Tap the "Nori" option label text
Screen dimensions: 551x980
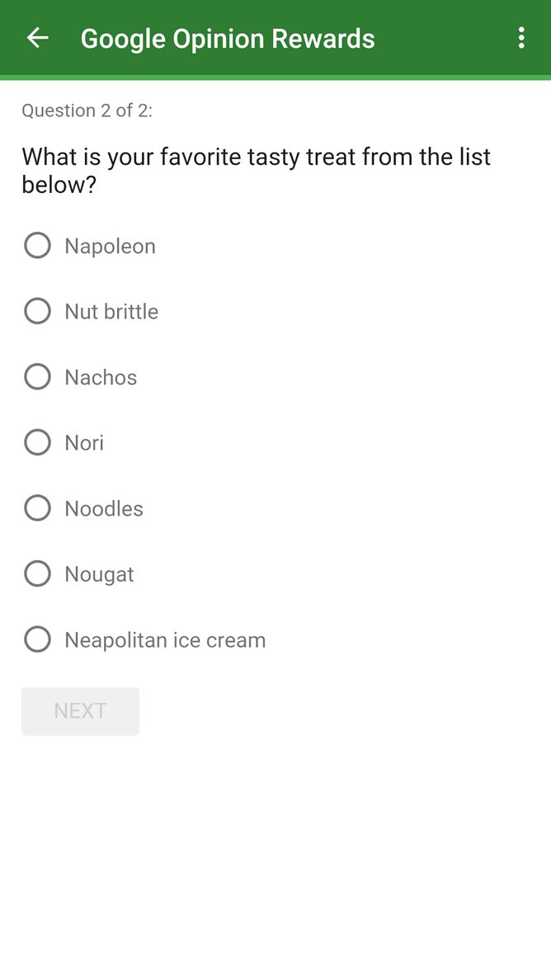(84, 443)
